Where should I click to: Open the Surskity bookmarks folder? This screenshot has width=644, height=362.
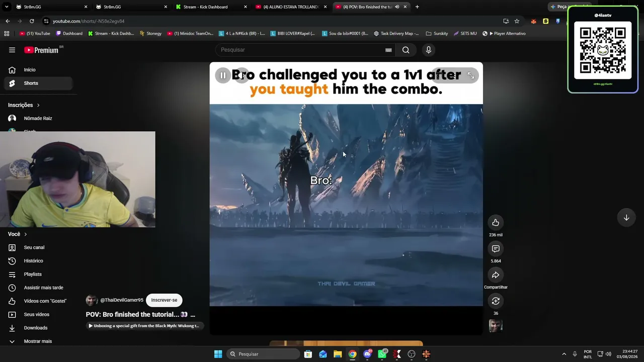pyautogui.click(x=437, y=34)
